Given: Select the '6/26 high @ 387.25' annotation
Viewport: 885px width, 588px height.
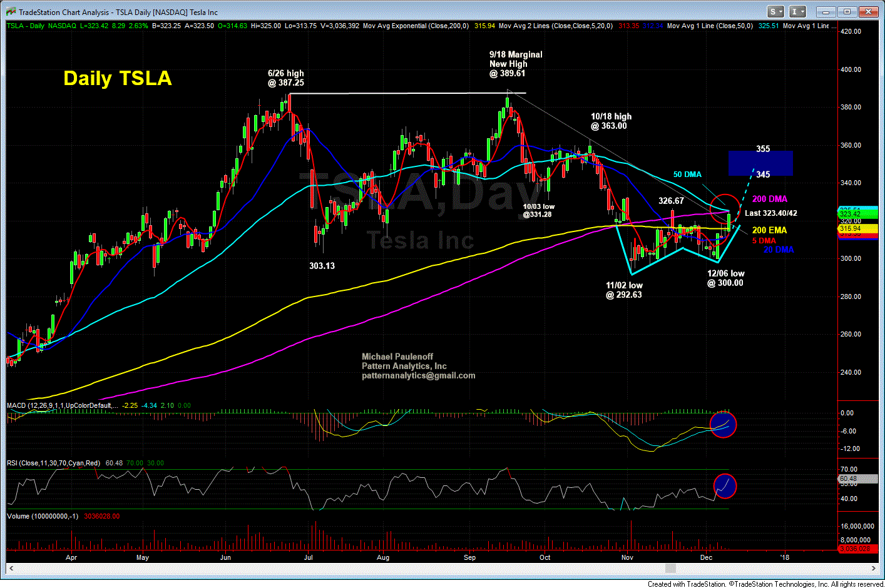Looking at the screenshot, I should [286, 78].
